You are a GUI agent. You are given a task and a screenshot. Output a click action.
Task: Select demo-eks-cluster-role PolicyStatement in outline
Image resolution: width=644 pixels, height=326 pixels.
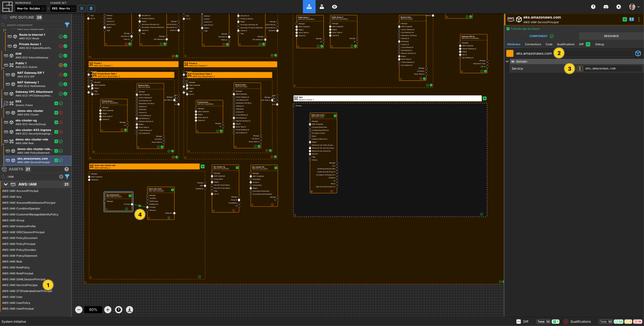(x=35, y=151)
